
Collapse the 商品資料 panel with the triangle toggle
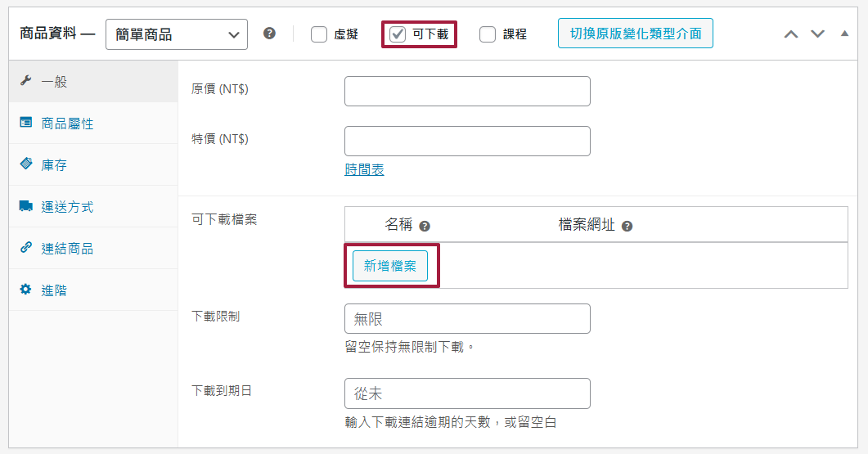(x=844, y=34)
